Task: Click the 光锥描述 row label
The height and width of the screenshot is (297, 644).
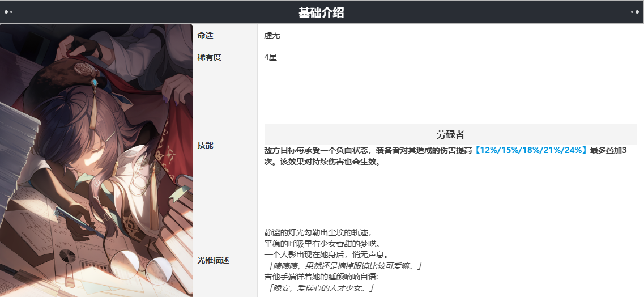Action: coord(213,260)
